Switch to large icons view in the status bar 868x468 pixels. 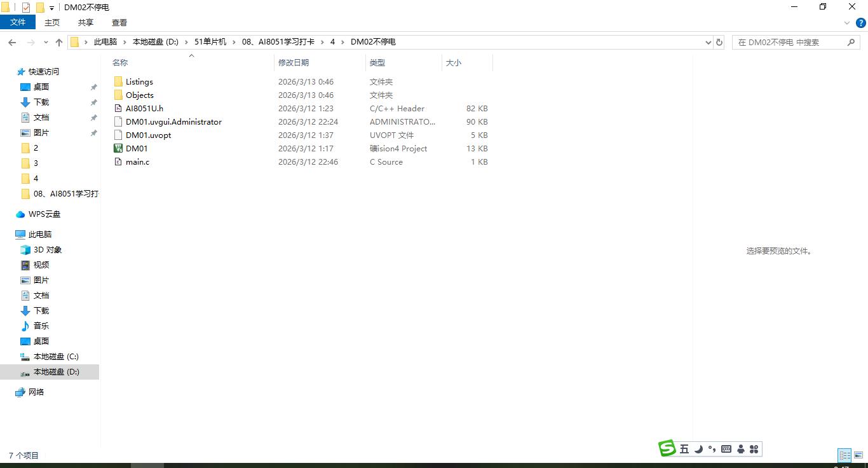pyautogui.click(x=858, y=455)
